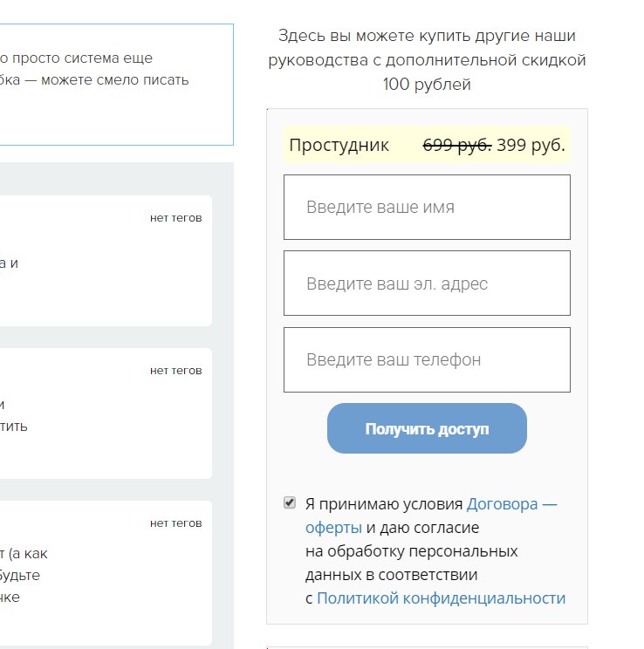
Task: Select the 'Введите ваш телефон' phone field
Action: click(427, 359)
